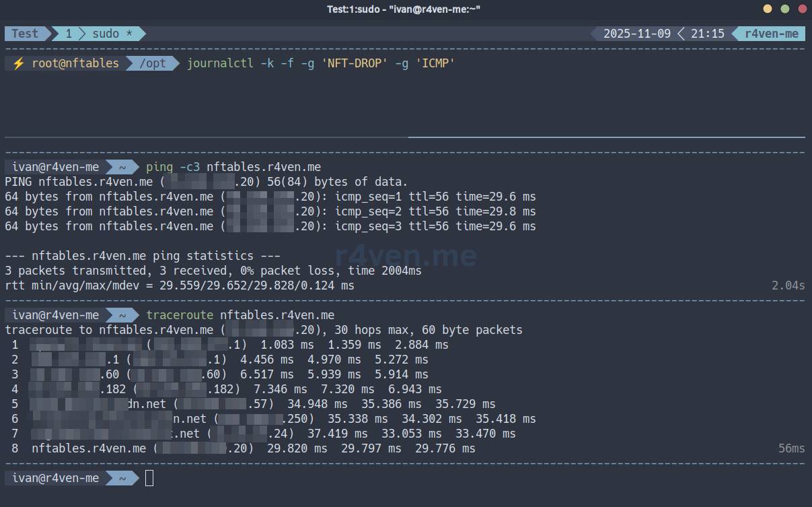The image size is (812, 507).
Task: Close the terminal with the red button
Action: coord(803,9)
